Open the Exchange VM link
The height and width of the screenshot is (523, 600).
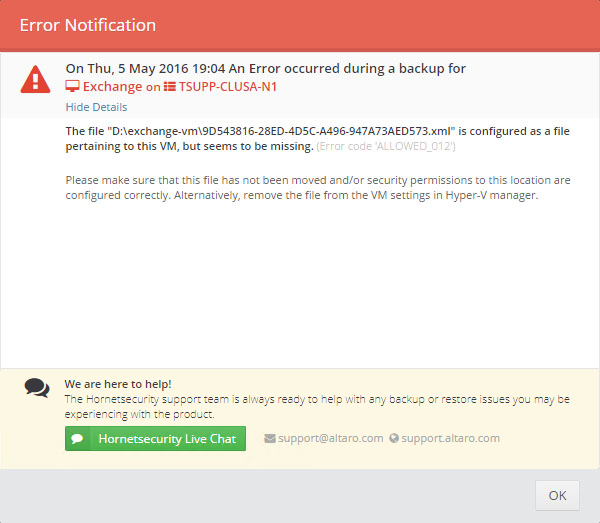tap(112, 86)
